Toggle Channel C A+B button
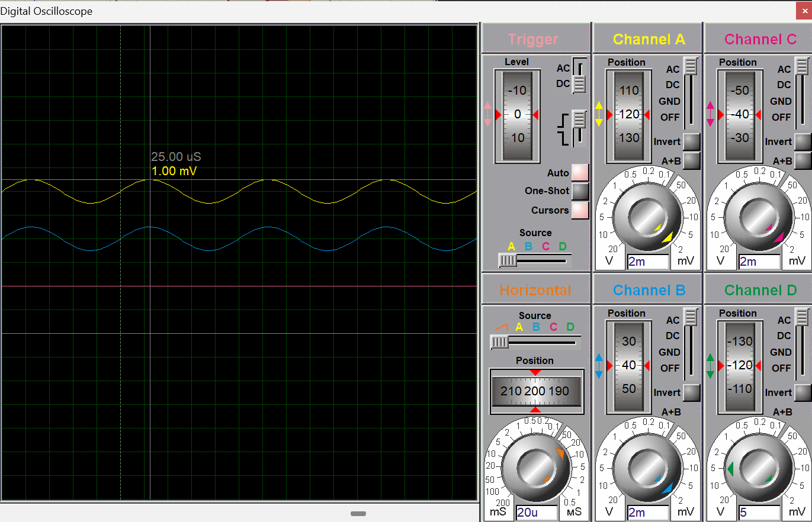Image resolution: width=812 pixels, height=522 pixels. coord(803,160)
